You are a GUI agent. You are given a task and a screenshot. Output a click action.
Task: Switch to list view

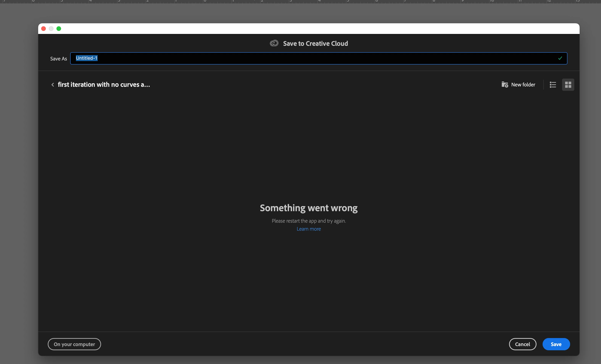553,85
